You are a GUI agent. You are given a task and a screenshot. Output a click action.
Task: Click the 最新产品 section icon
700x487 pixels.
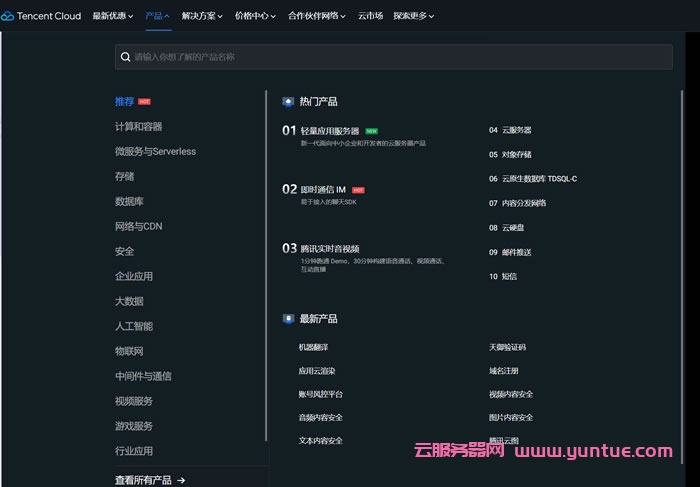(x=288, y=319)
